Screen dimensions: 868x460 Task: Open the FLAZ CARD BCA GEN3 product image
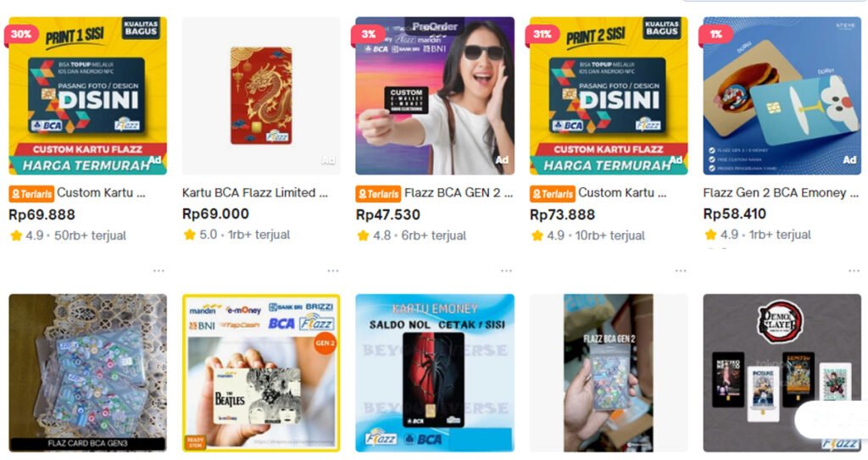87,373
